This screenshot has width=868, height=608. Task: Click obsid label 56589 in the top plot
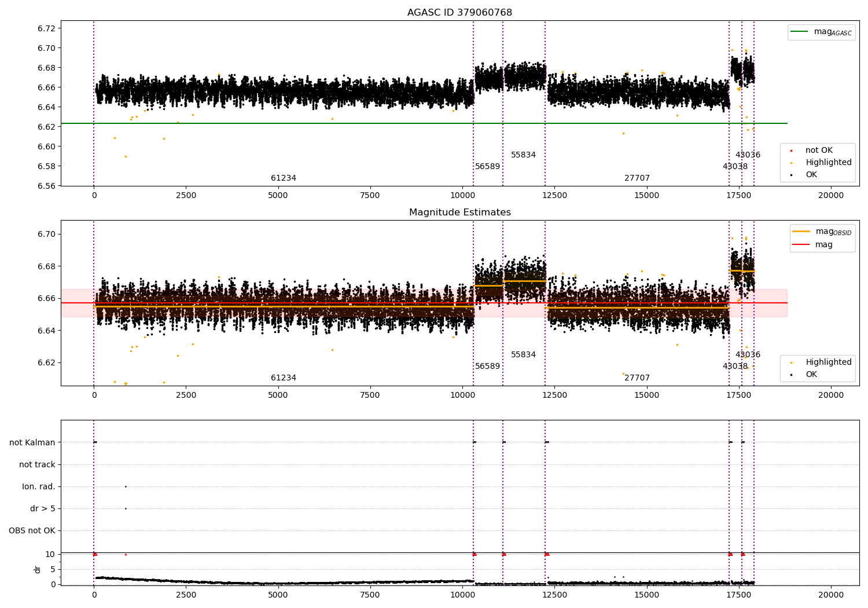click(487, 167)
